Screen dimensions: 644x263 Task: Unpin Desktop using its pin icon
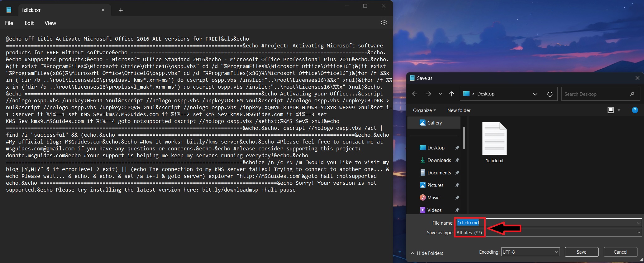pyautogui.click(x=457, y=148)
